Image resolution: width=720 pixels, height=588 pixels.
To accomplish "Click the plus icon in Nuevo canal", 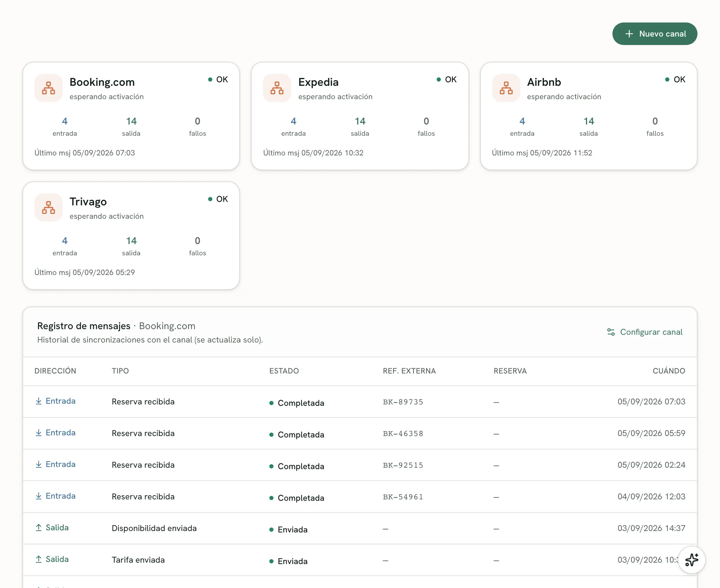I will (629, 34).
